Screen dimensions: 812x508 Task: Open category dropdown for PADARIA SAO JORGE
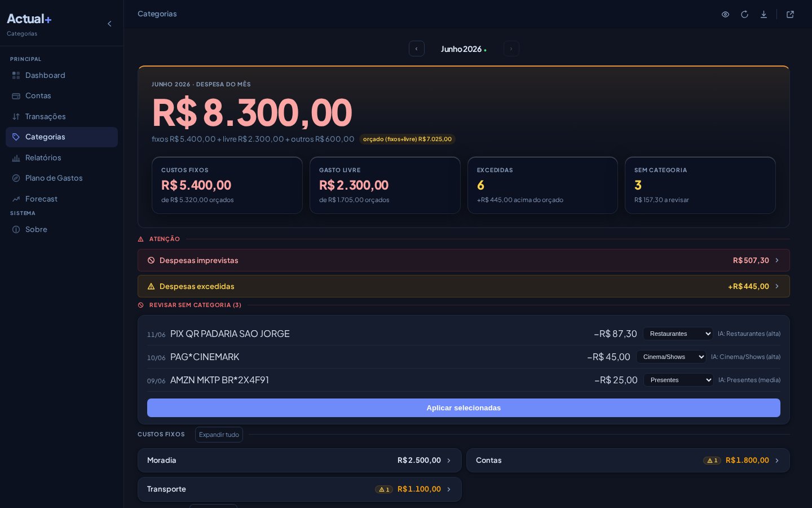coord(678,334)
